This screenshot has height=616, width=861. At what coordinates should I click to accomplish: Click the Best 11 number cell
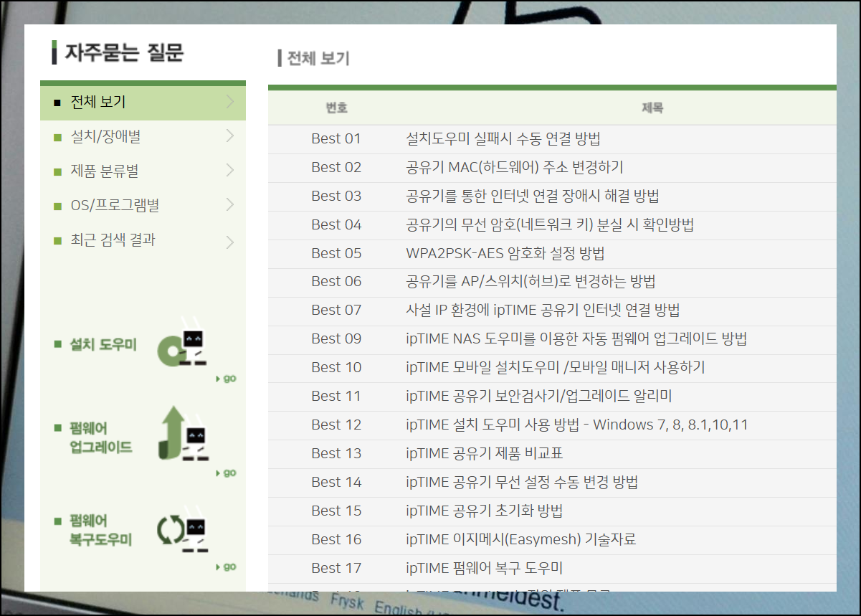click(336, 396)
